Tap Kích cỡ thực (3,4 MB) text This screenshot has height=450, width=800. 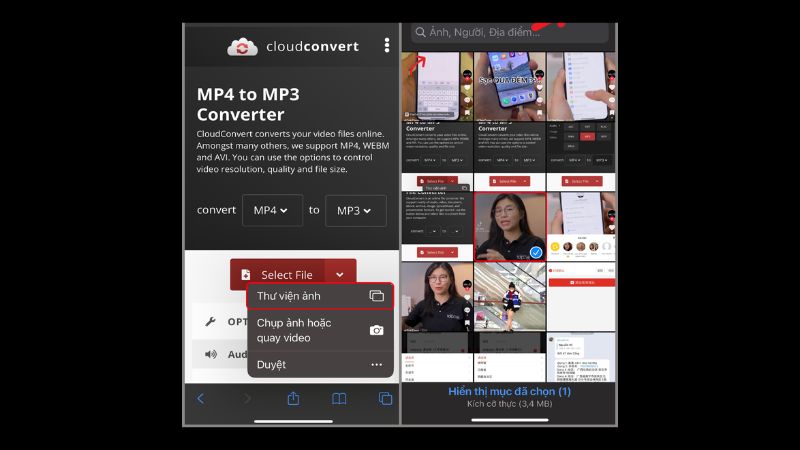pos(509,404)
